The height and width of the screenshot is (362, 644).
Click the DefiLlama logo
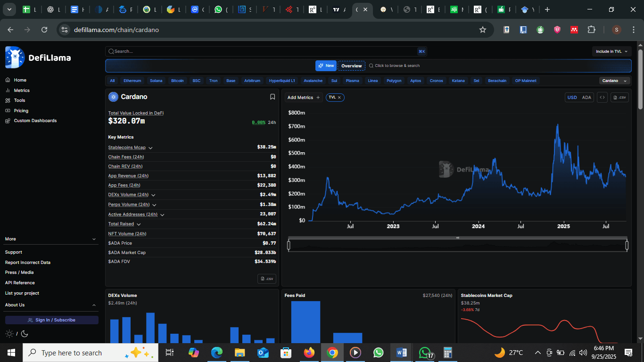tap(38, 58)
